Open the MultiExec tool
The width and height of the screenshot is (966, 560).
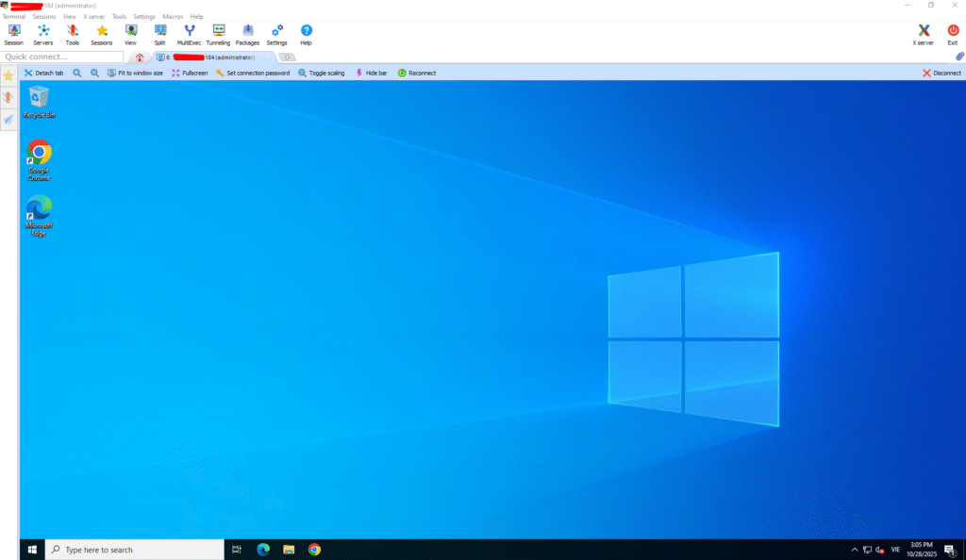pyautogui.click(x=189, y=35)
